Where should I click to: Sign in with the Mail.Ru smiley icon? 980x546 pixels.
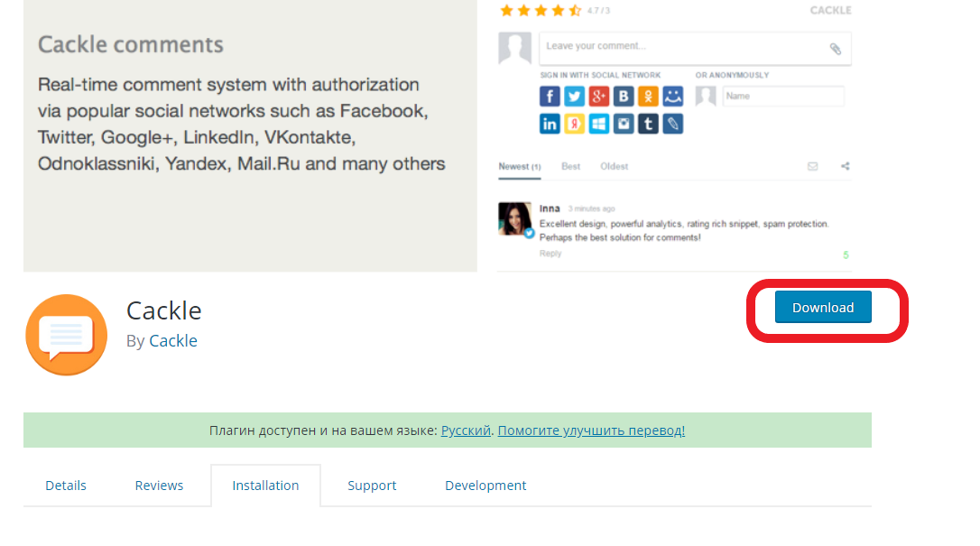(673, 97)
